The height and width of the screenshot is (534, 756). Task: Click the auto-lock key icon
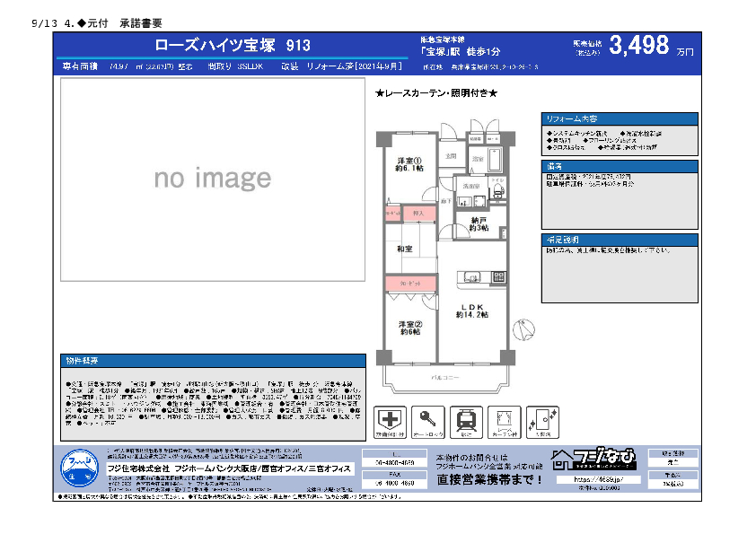(x=428, y=420)
